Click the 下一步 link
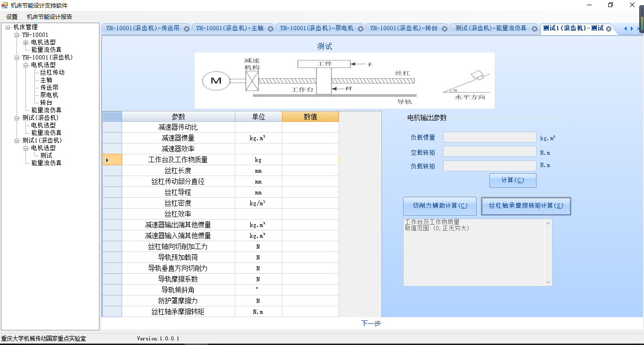Screen dimensions: 644x345 371,323
